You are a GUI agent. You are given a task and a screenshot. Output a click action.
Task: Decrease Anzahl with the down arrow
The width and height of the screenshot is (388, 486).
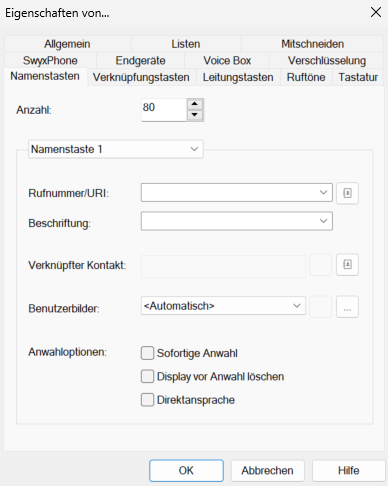[195, 115]
